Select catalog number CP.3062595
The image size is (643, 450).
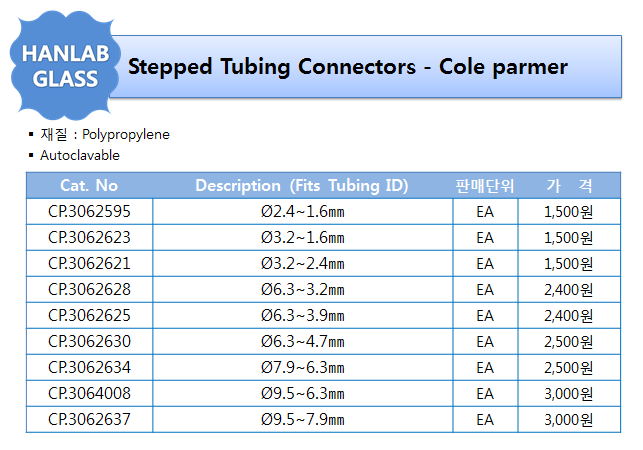pyautogui.click(x=89, y=212)
